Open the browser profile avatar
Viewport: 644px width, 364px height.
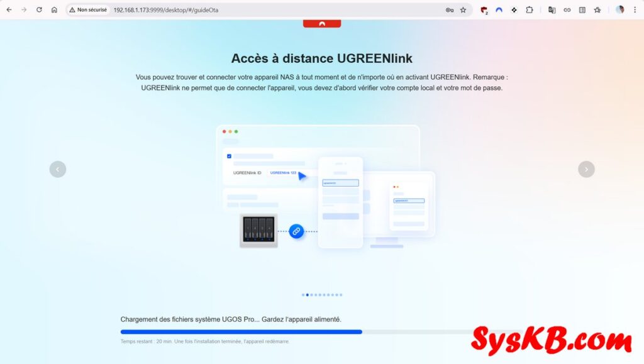pyautogui.click(x=619, y=10)
